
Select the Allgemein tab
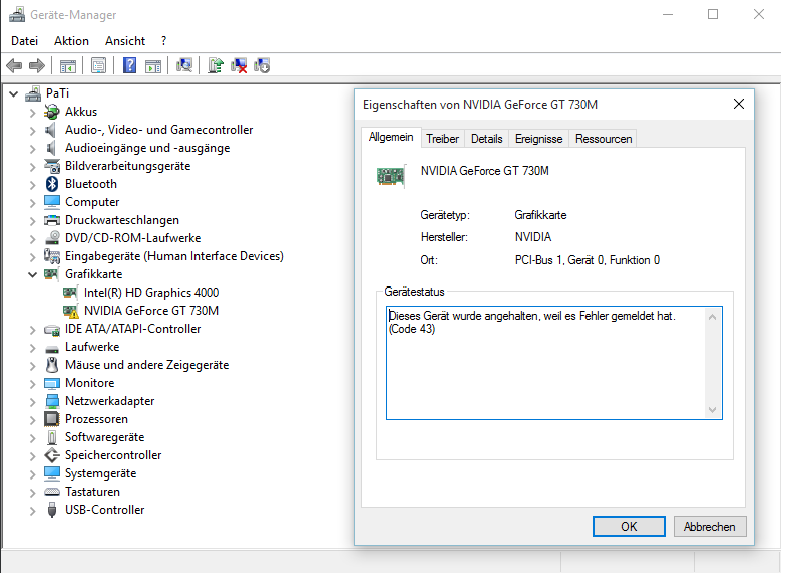391,137
